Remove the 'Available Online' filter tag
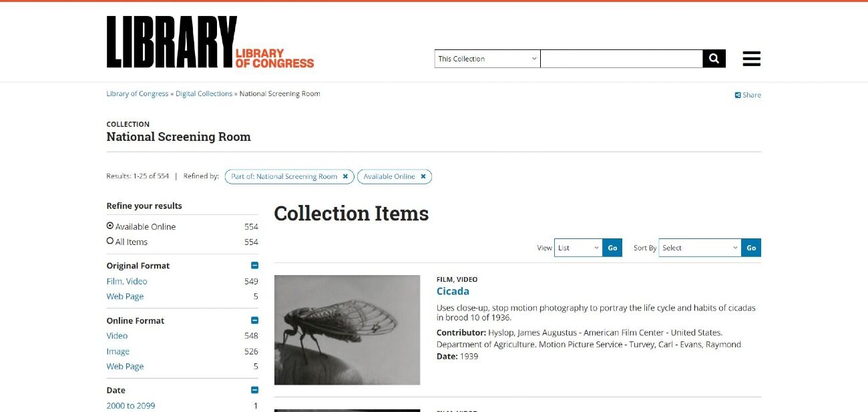 (x=423, y=176)
